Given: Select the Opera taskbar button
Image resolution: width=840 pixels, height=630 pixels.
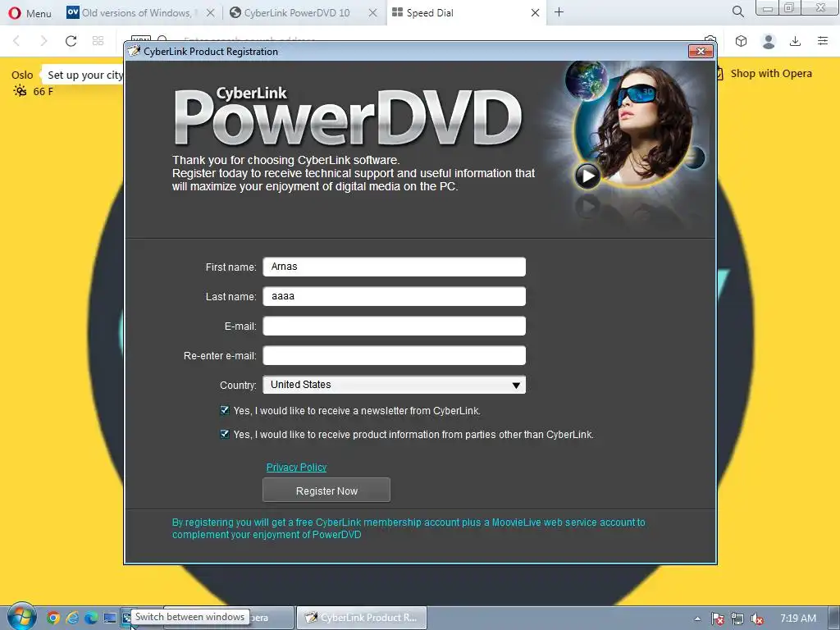Looking at the screenshot, I should pos(272,618).
